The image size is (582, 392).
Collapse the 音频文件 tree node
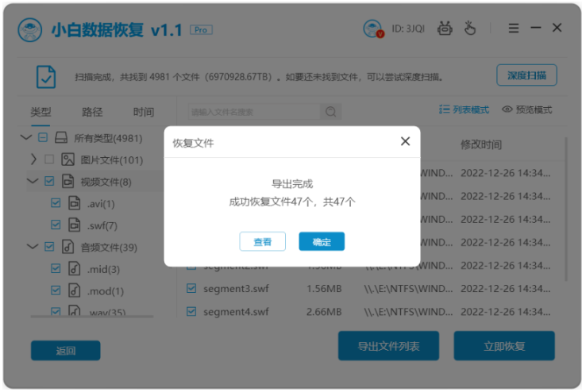click(33, 247)
